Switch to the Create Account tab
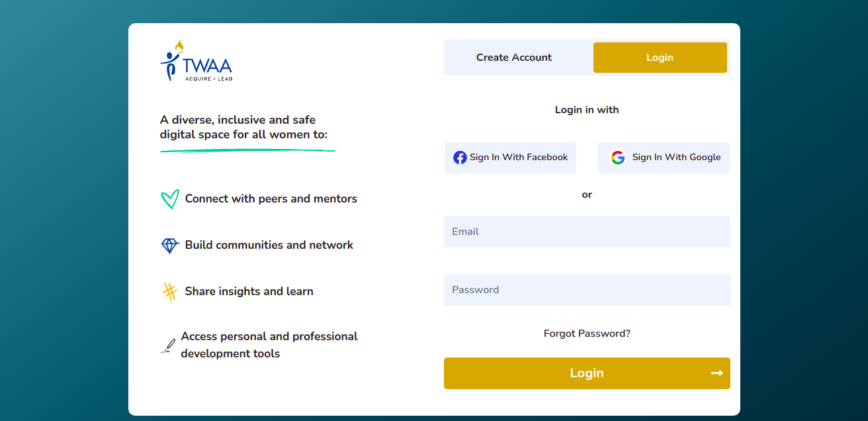Viewport: 868px width, 421px height. (x=514, y=58)
